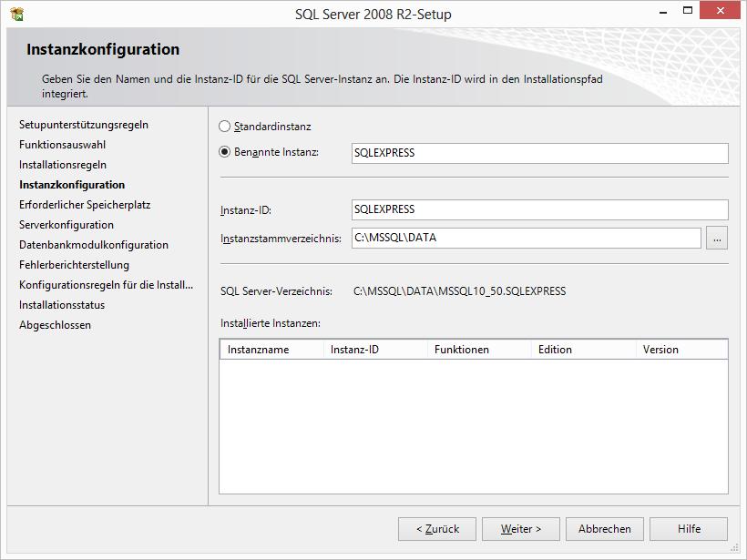Select the Standardinstanz radio button
This screenshot has width=747, height=560.
(224, 127)
